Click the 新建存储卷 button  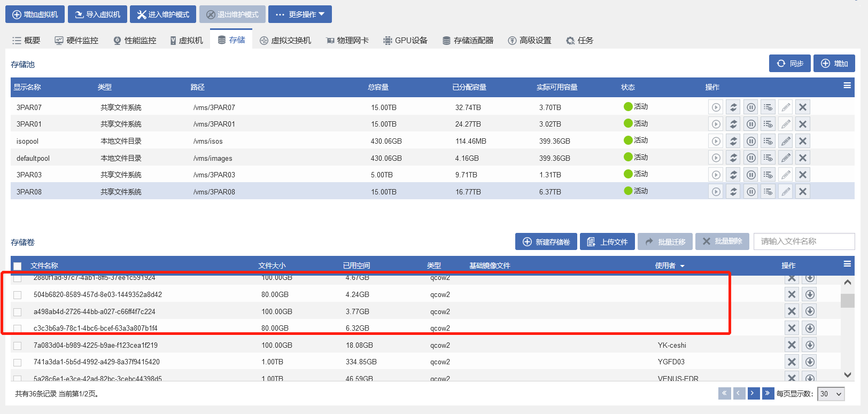coord(546,241)
